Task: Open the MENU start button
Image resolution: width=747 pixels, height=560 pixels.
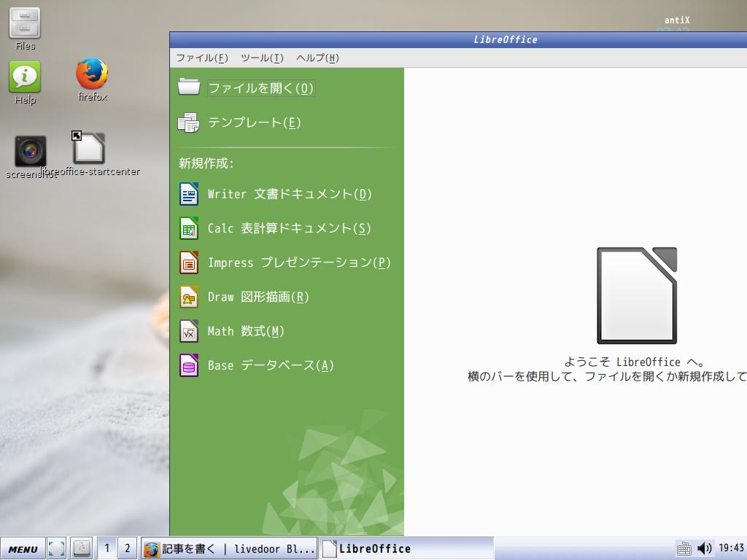Action: (23, 548)
